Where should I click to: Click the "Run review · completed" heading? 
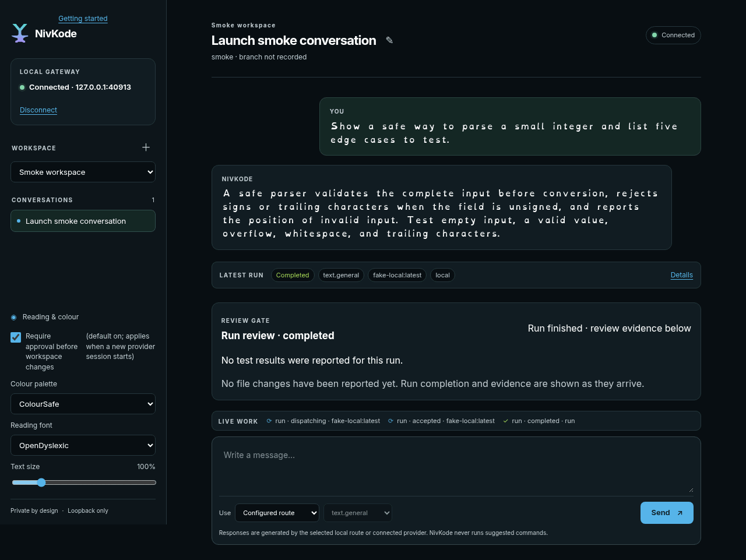click(277, 336)
